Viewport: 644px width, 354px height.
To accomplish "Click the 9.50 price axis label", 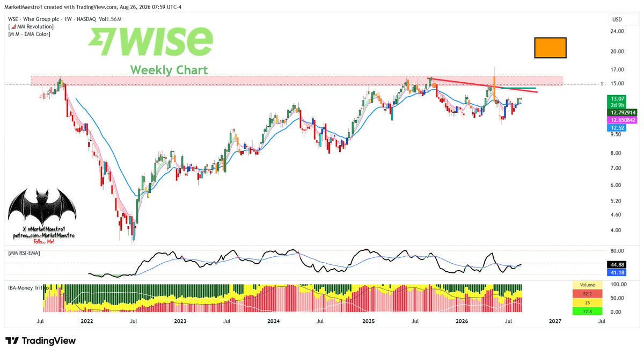I will coord(616,135).
